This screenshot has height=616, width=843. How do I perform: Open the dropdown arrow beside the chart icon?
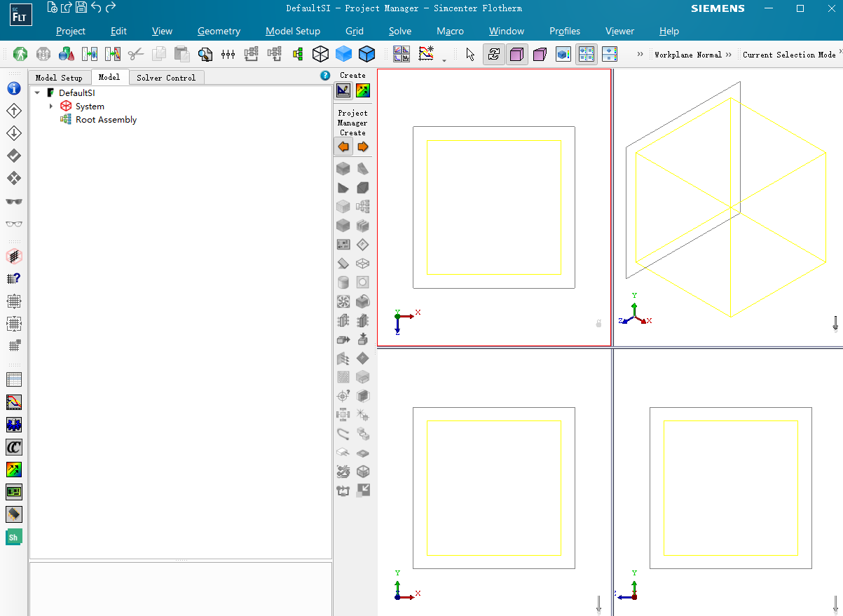[x=444, y=60]
